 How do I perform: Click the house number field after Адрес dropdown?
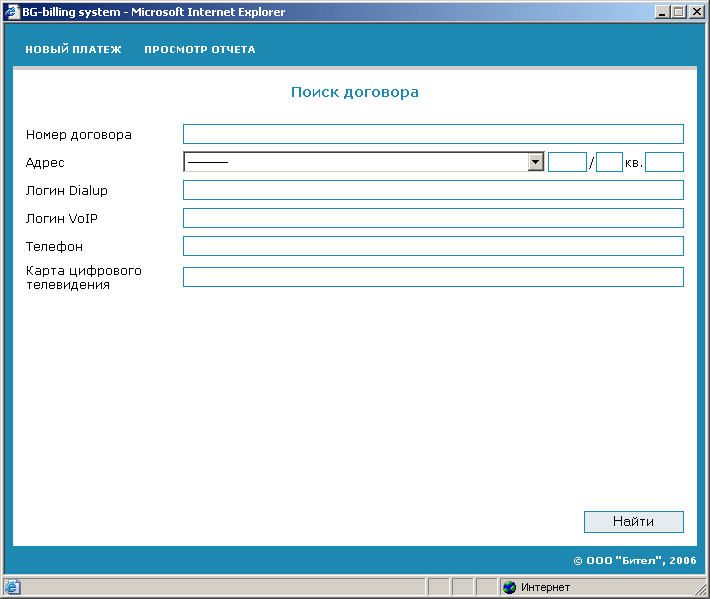click(566, 162)
